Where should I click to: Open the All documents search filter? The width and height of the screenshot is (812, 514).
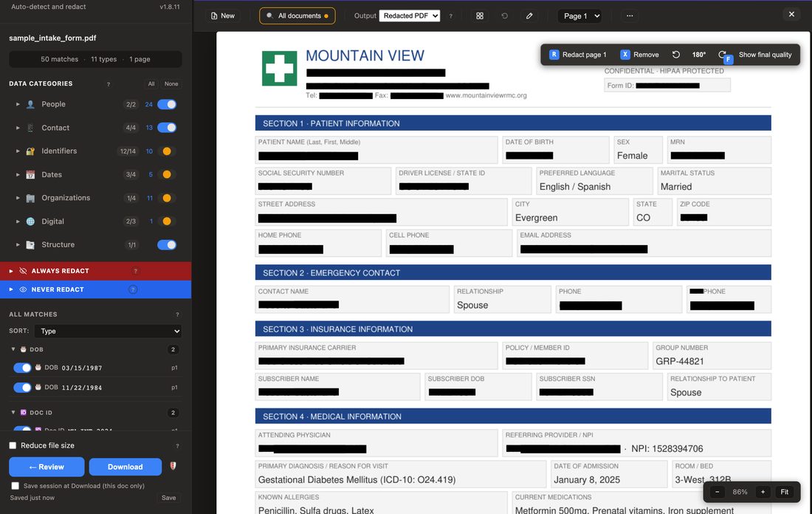click(x=297, y=16)
